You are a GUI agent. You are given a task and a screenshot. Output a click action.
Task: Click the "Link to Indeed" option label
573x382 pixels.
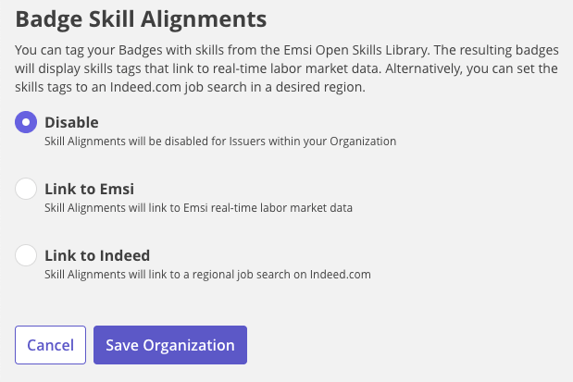[97, 255]
